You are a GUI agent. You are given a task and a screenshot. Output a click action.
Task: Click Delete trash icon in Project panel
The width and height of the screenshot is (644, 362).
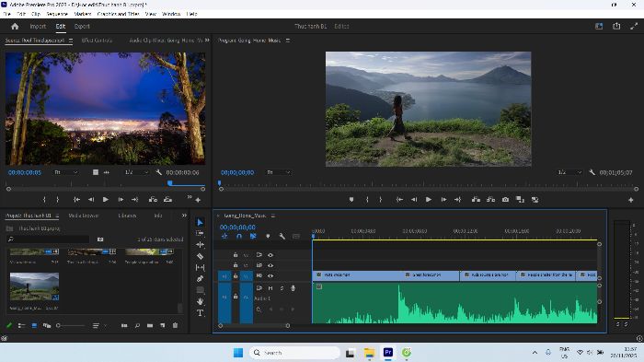(176, 325)
